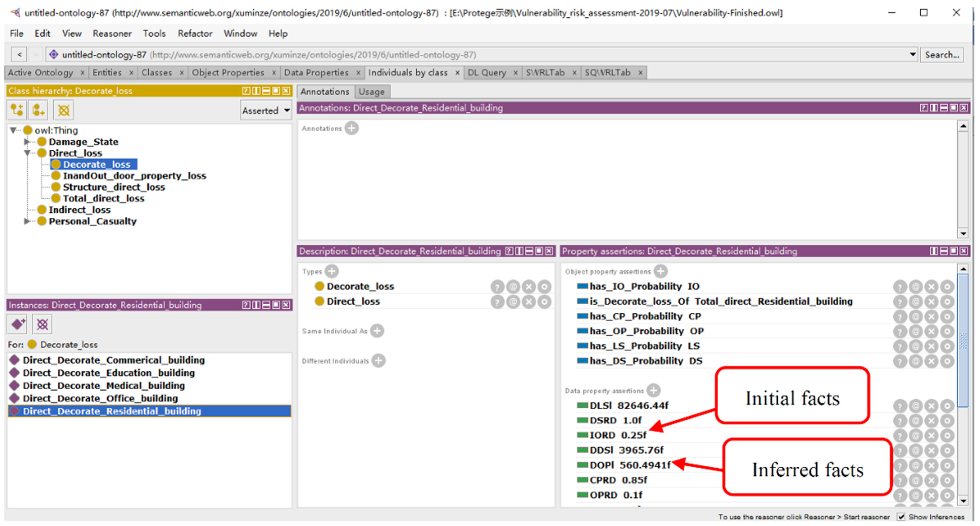980x526 pixels.
Task: Click the Search... button
Action: (x=942, y=55)
